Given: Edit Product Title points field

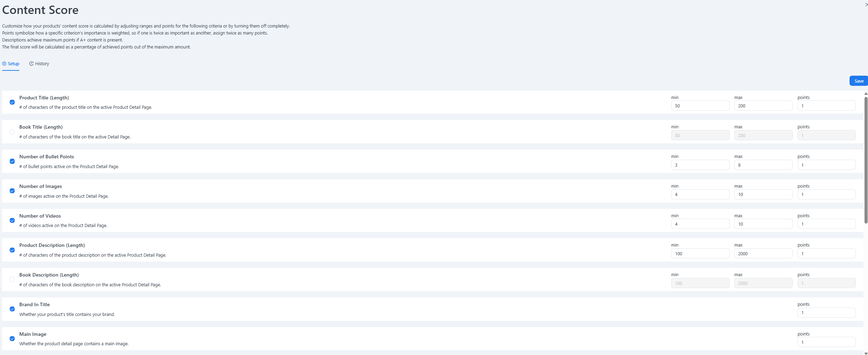Looking at the screenshot, I should [827, 106].
